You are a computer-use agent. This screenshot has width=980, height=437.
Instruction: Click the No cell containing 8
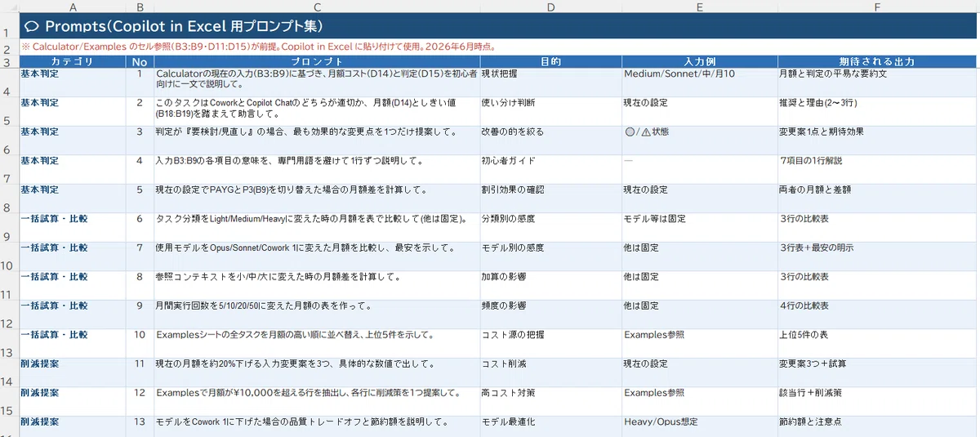141,286
